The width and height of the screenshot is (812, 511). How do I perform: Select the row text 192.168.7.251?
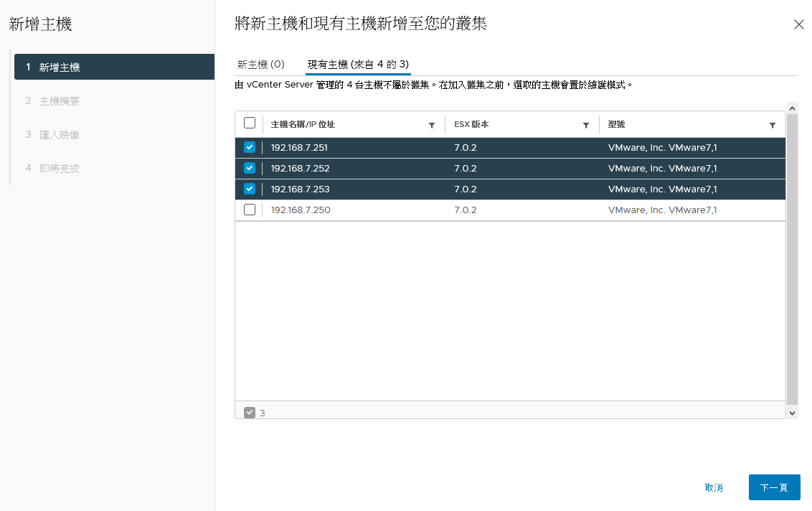(299, 148)
